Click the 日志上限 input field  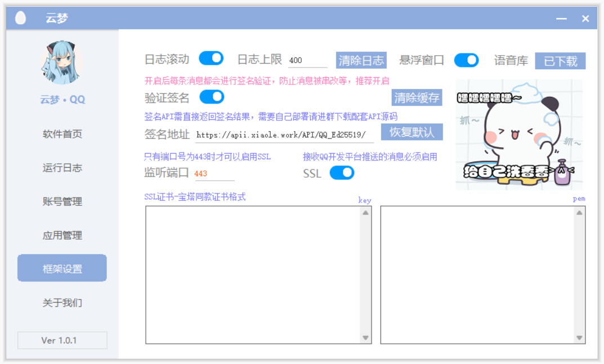point(307,61)
